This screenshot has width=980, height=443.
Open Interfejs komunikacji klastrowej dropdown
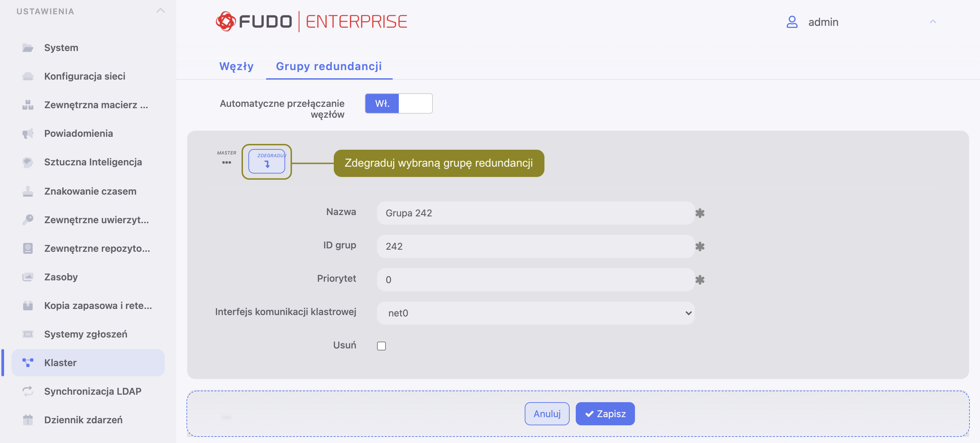tap(536, 313)
